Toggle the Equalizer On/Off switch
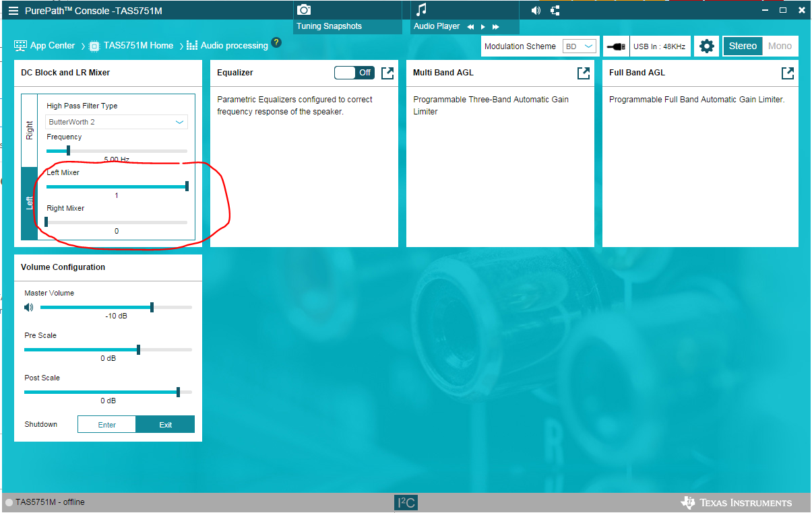Image resolution: width=812 pixels, height=513 pixels. coord(354,72)
